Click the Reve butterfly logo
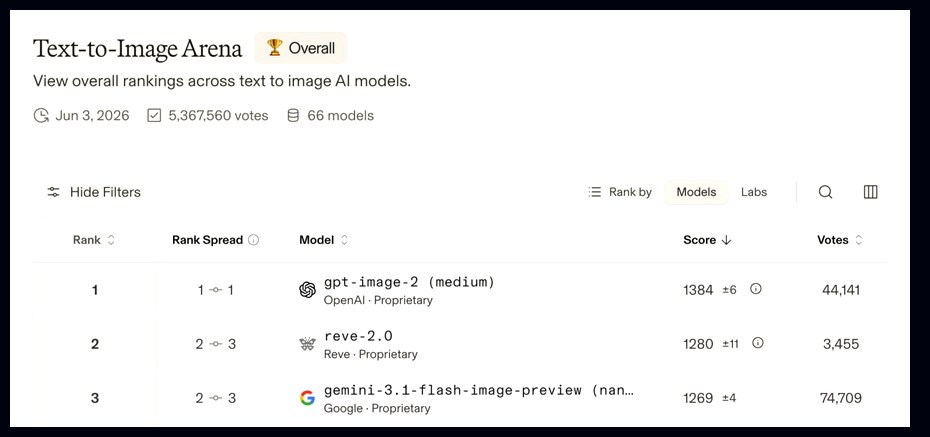This screenshot has width=930, height=437. point(307,344)
